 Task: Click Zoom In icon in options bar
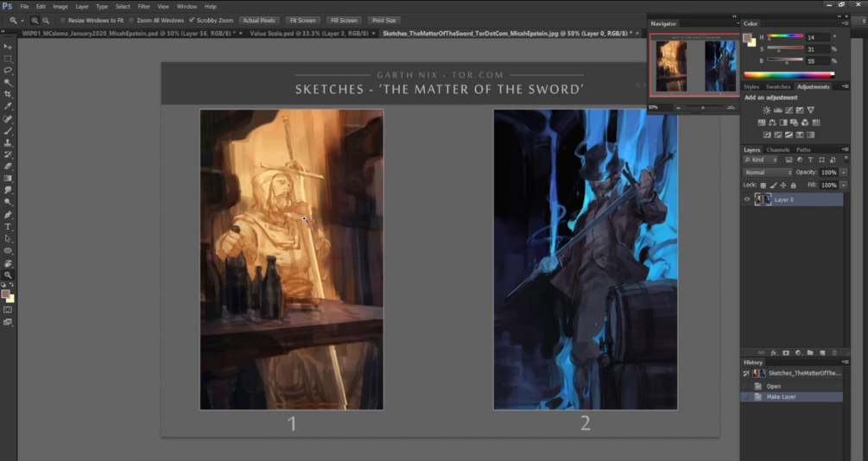35,21
